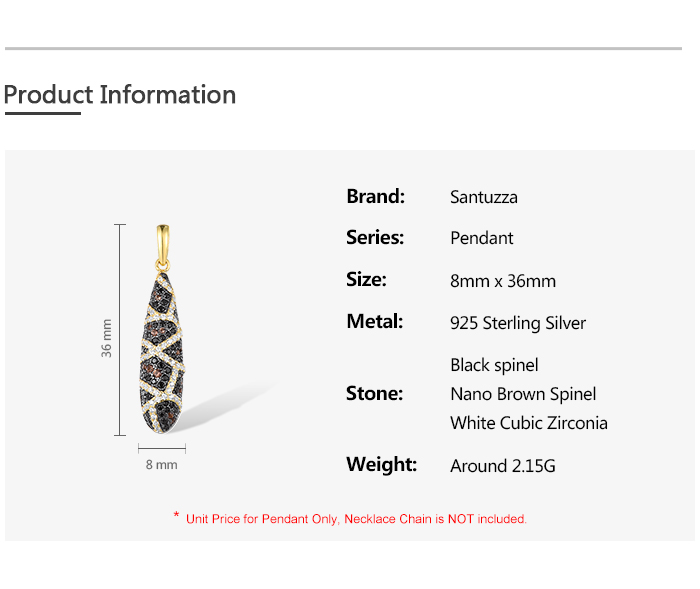Click the Black spinel stone entry
Screen dimensions: 700x589
(494, 365)
